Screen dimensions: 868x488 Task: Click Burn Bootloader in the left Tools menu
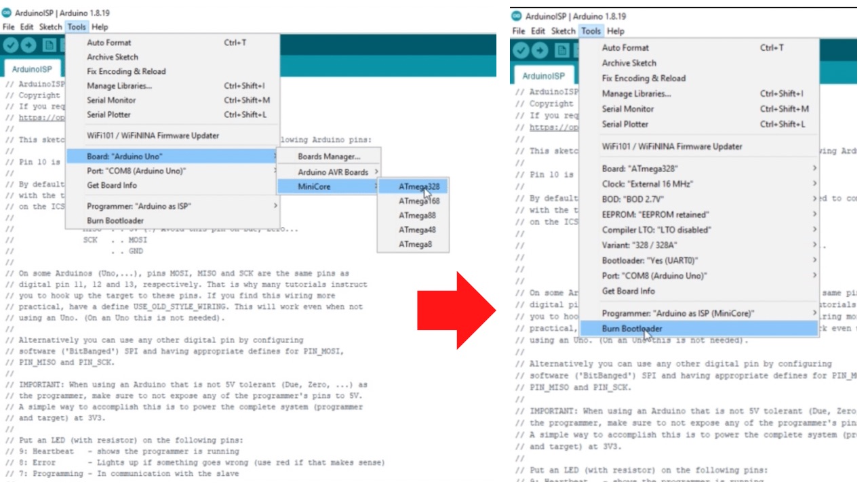[172, 220]
